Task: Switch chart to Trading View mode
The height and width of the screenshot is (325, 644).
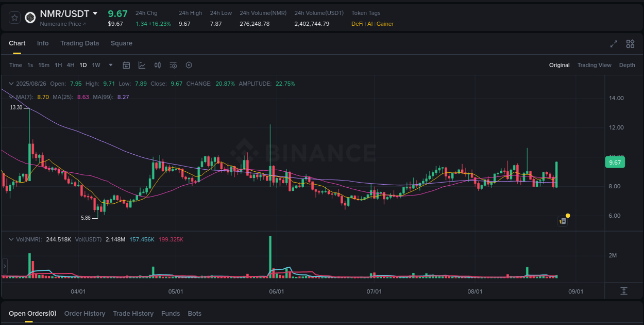Action: tap(594, 65)
